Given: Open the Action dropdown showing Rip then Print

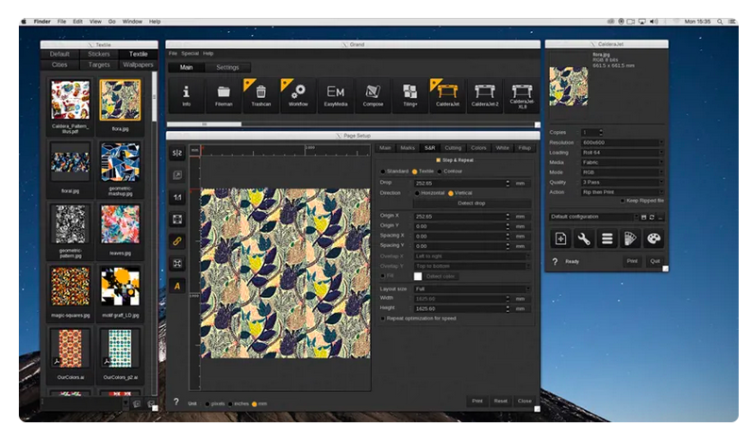Looking at the screenshot, I should coord(622,192).
